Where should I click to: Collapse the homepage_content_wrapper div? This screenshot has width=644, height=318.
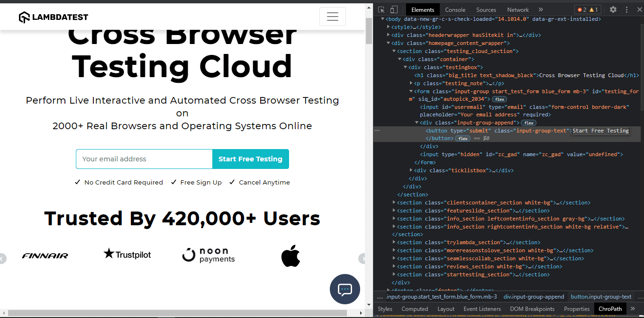coord(389,43)
